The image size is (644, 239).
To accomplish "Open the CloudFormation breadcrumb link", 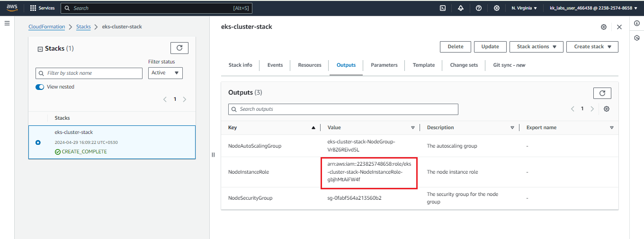I will [x=47, y=27].
